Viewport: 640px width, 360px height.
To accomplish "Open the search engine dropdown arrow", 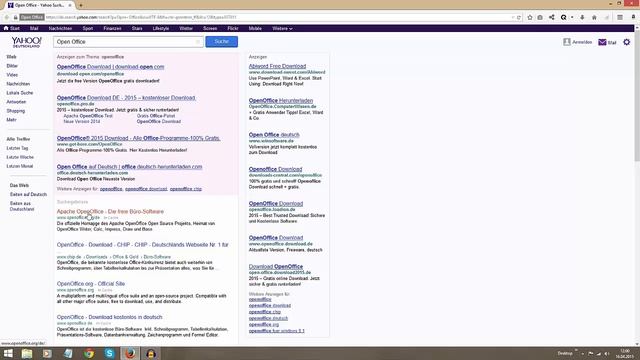I will pyautogui.click(x=572, y=18).
